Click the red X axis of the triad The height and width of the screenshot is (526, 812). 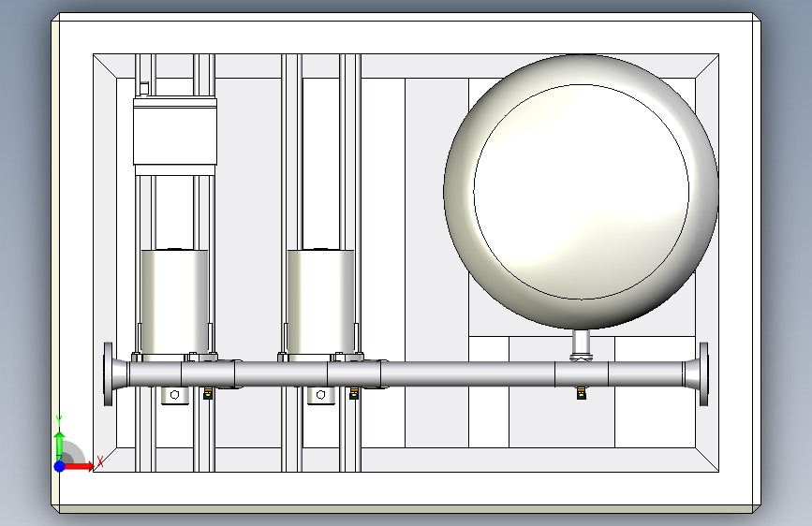[78, 466]
